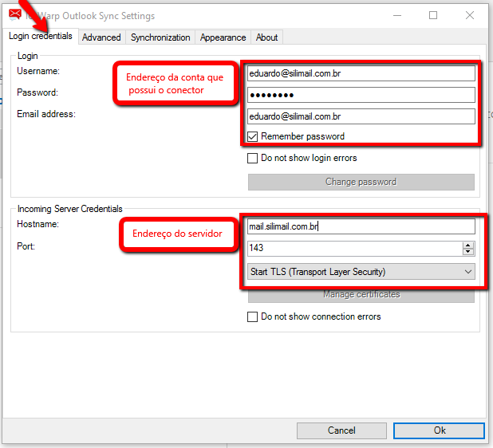
Task: Click the Change password button
Action: point(361,182)
